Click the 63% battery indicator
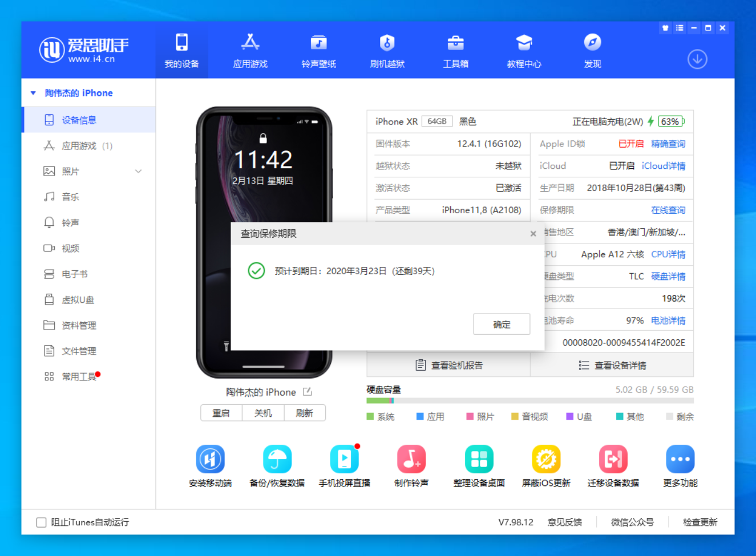756x556 pixels. pyautogui.click(x=671, y=121)
